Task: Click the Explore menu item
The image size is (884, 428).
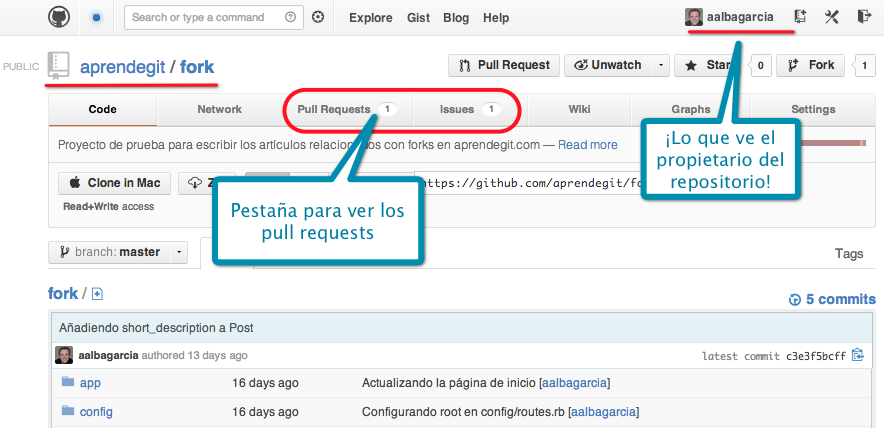Action: (370, 18)
